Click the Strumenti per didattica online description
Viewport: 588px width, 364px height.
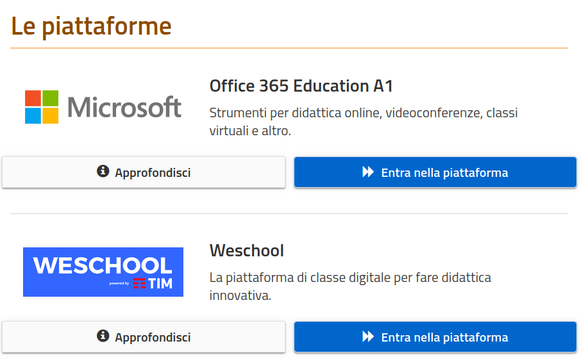pyautogui.click(x=364, y=122)
